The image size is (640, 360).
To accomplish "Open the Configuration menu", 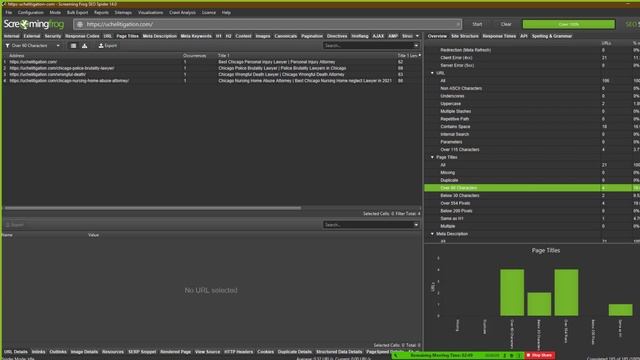I will click(x=31, y=13).
